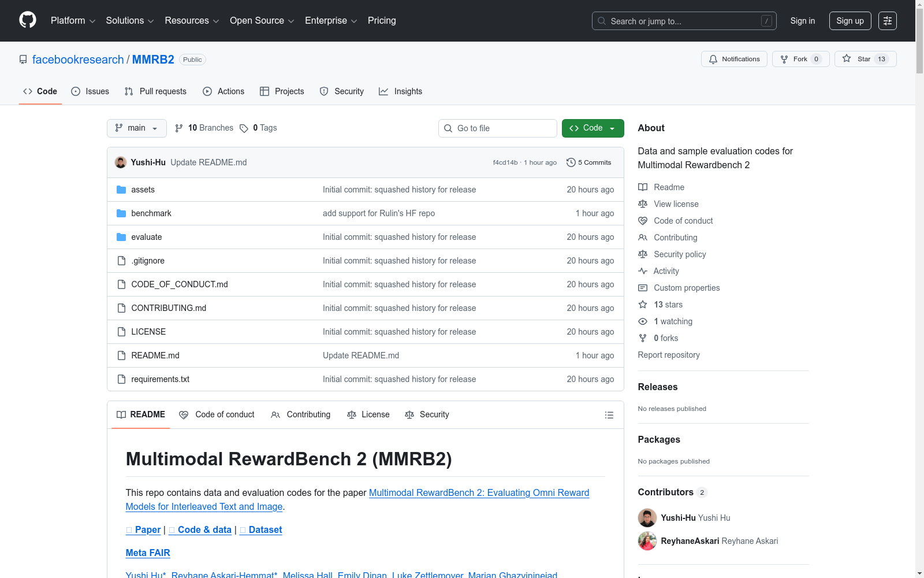Click the .gitignore file icon

click(x=121, y=261)
